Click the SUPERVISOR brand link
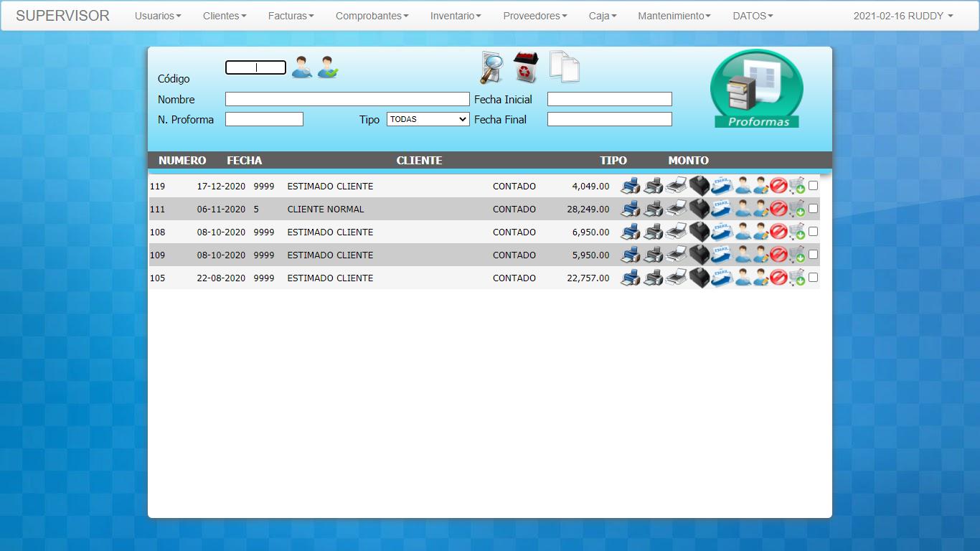The height and width of the screenshot is (551, 980). pyautogui.click(x=62, y=16)
